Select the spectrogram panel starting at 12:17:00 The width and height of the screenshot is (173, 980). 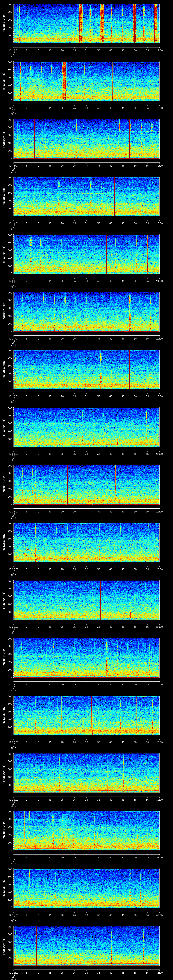click(87, 81)
